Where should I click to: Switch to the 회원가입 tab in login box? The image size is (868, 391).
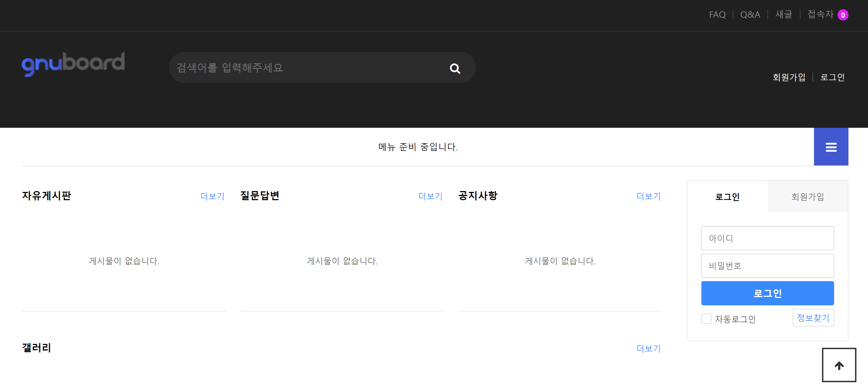click(807, 196)
